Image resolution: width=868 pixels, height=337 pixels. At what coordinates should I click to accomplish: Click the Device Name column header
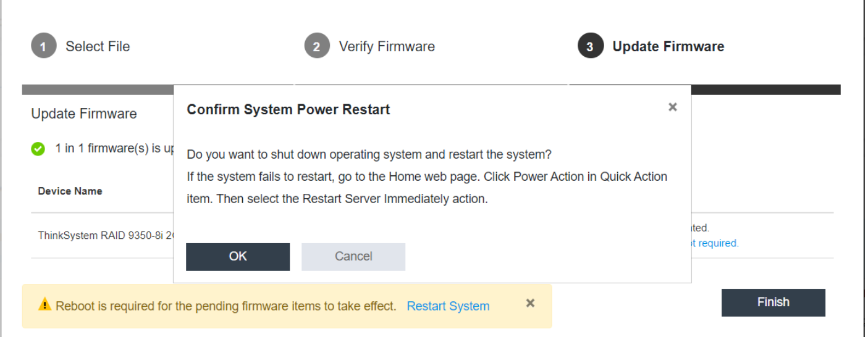click(70, 191)
